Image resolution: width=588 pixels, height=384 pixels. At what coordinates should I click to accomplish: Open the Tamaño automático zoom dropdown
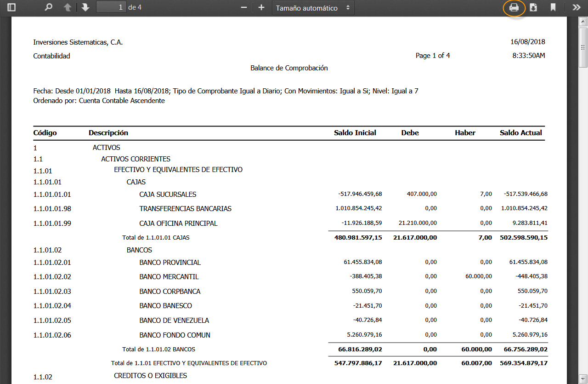pyautogui.click(x=313, y=7)
